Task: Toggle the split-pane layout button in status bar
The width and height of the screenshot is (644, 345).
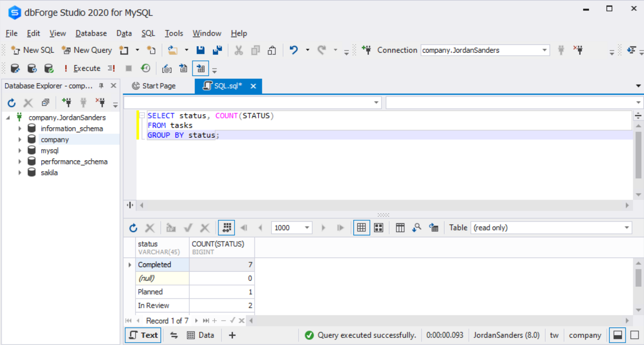Action: coord(618,335)
